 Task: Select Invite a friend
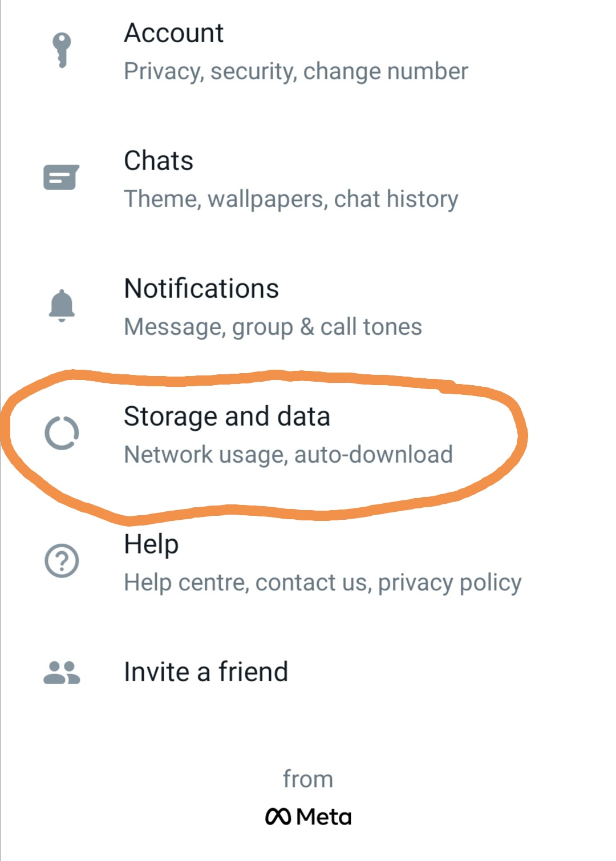point(308,672)
